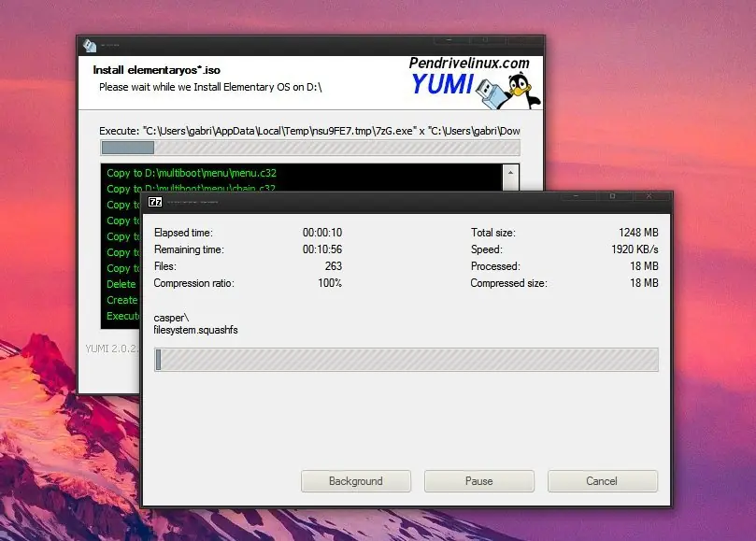The image size is (756, 541).
Task: Click the Remaining time value 00:10:56
Action: [x=322, y=249]
